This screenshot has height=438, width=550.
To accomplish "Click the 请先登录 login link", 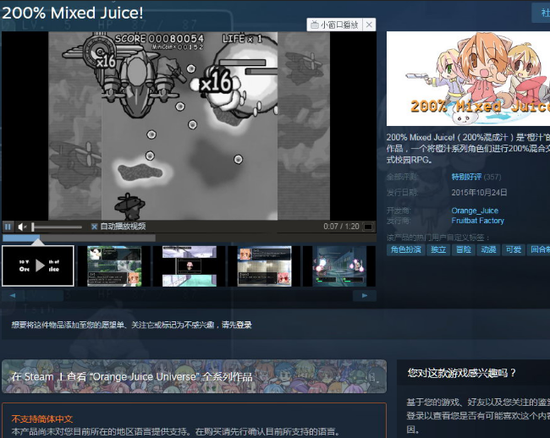I will 236,325.
